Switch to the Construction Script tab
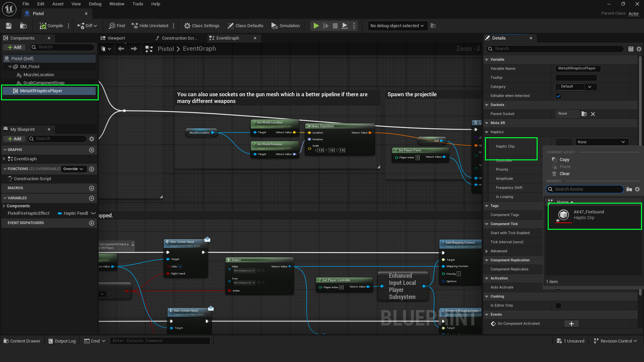This screenshot has width=644, height=362. tap(179, 38)
